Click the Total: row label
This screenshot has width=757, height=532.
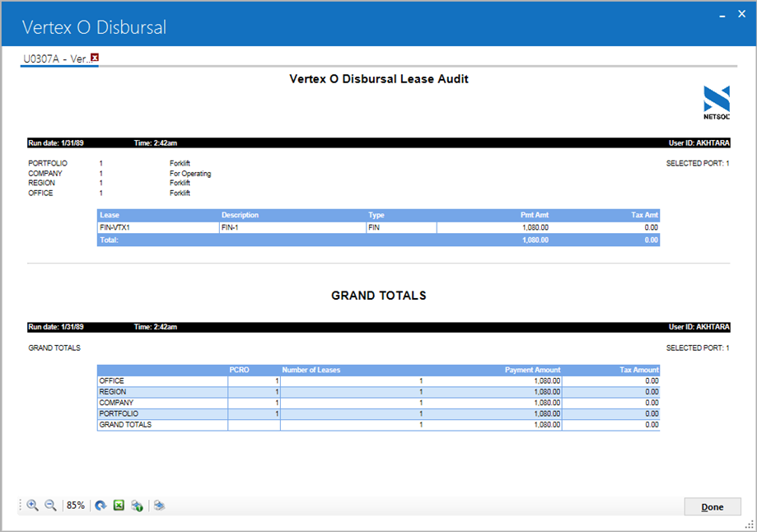coord(109,240)
